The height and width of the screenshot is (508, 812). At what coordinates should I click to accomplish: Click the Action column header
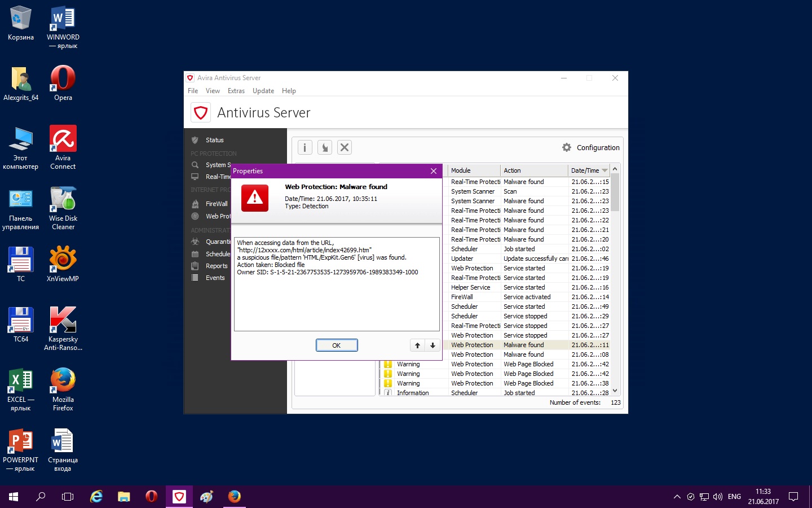(x=512, y=170)
